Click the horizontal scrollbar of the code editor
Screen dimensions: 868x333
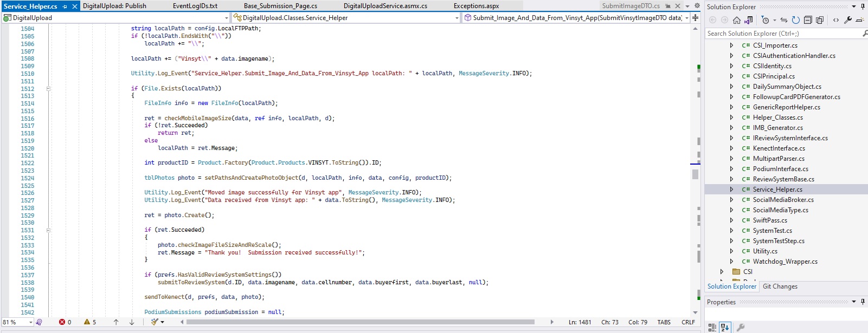click(360, 322)
